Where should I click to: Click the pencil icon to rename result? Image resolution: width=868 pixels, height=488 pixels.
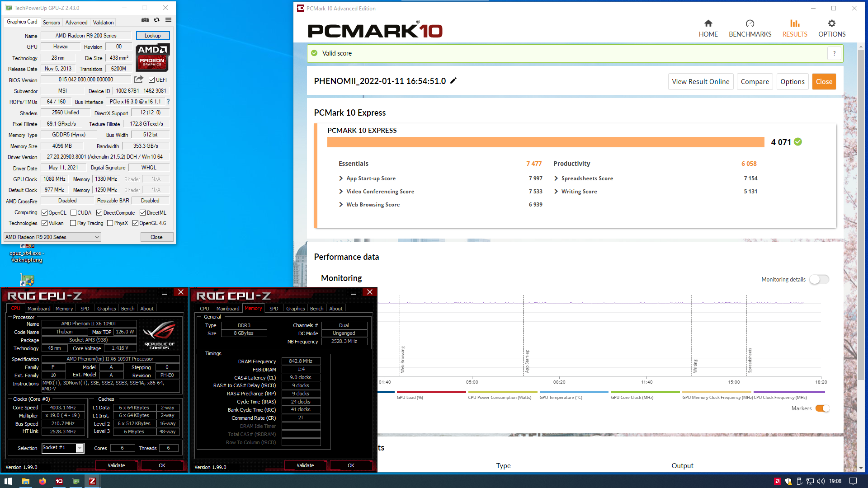click(453, 80)
